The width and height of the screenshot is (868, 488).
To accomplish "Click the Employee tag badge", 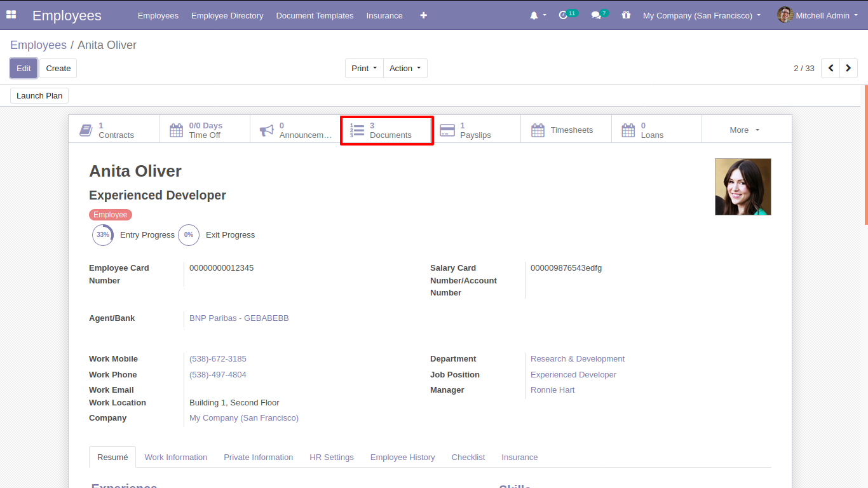I will click(111, 215).
